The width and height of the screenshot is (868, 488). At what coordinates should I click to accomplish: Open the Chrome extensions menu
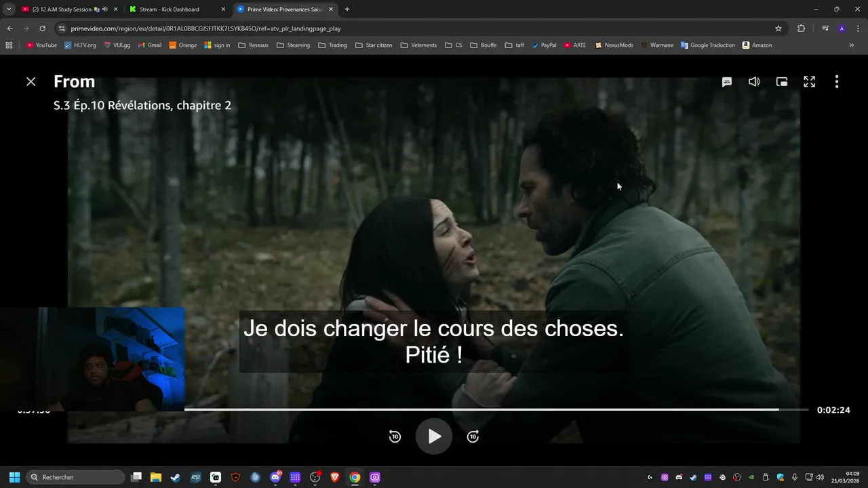[801, 28]
